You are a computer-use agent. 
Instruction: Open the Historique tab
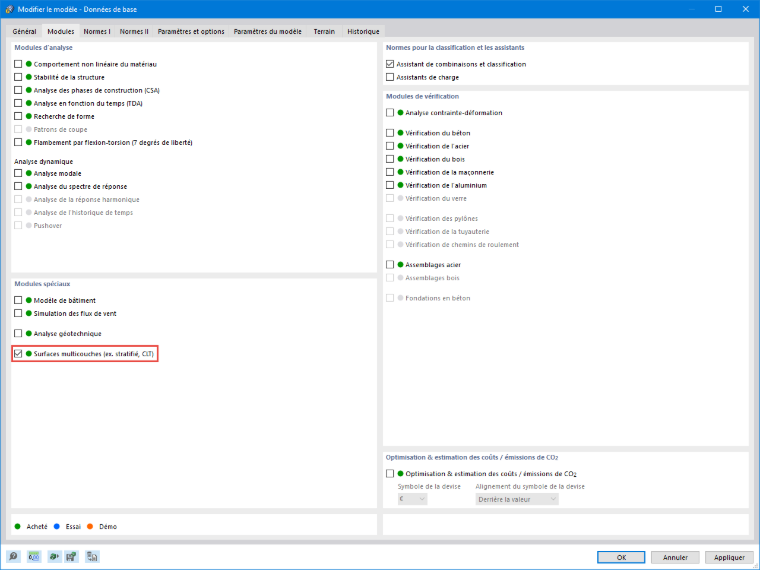(364, 32)
